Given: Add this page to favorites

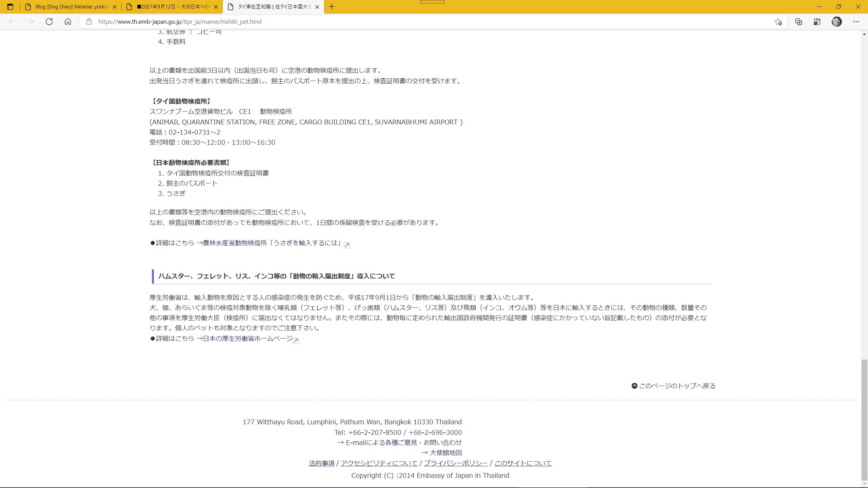Looking at the screenshot, I should (x=778, y=22).
